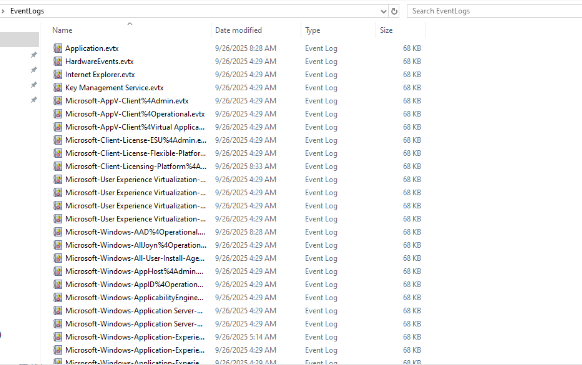Click the Microsoft-Windows-ApplicabilityEngine... file icon
This screenshot has width=582, height=365.
click(58, 297)
